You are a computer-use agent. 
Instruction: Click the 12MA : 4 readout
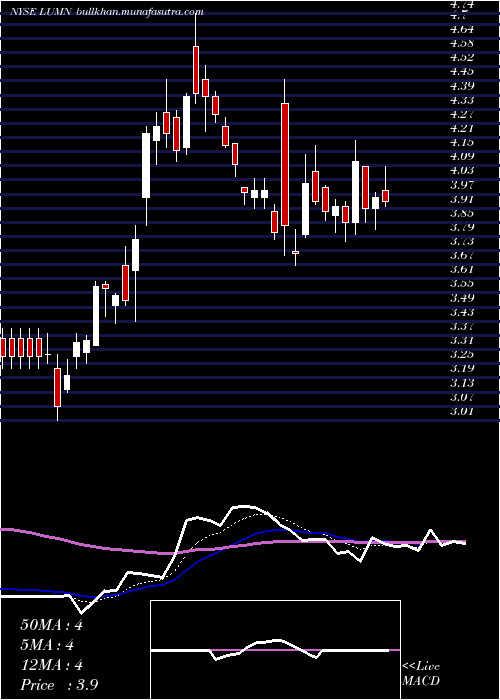point(52,665)
